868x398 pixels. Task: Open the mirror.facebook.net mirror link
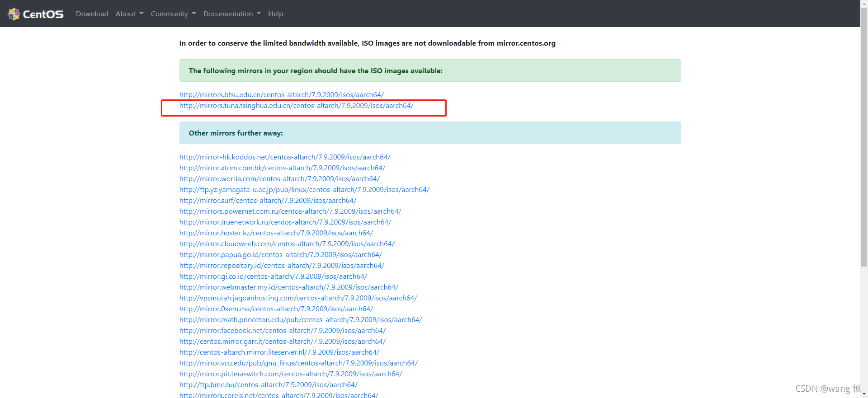(283, 331)
